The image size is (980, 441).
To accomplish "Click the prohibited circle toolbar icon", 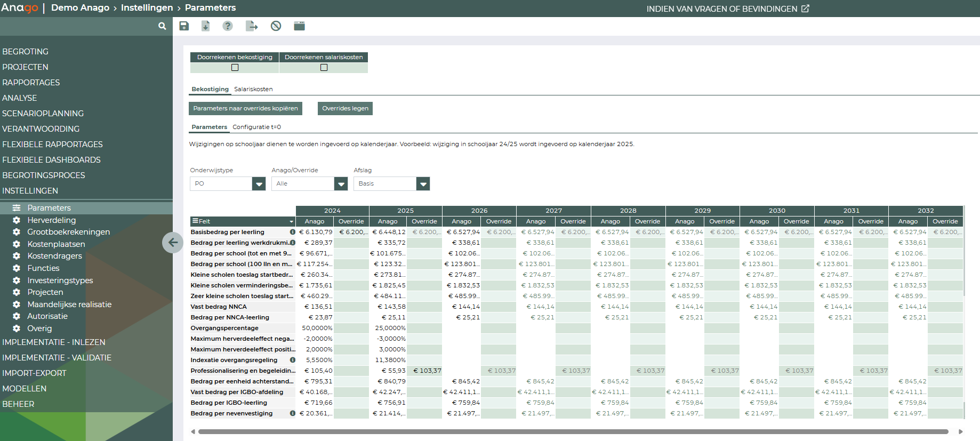I will [x=276, y=26].
